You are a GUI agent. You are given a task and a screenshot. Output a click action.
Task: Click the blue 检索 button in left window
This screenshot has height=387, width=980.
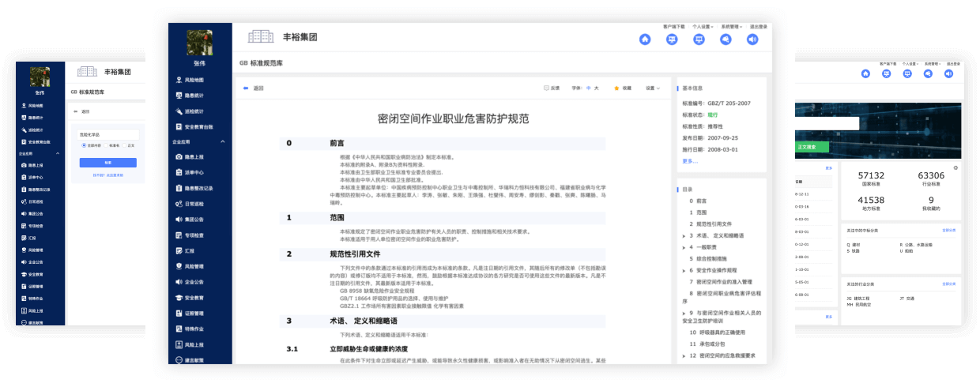pos(108,162)
